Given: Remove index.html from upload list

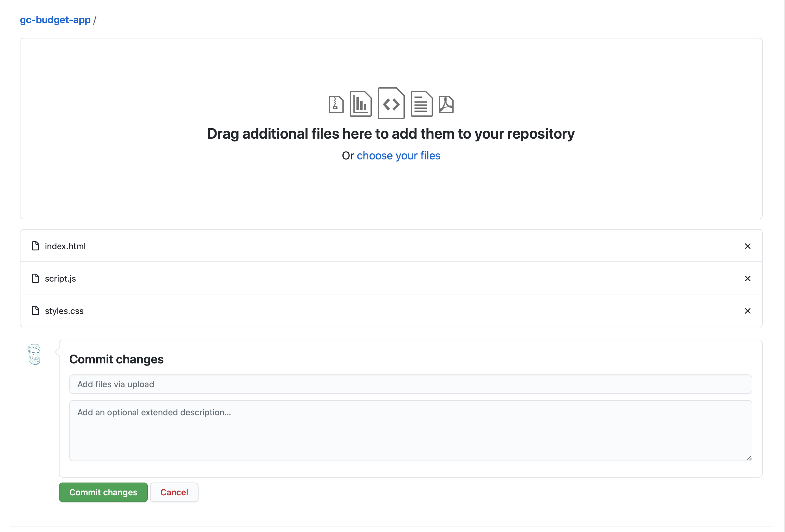Looking at the screenshot, I should 747,246.
